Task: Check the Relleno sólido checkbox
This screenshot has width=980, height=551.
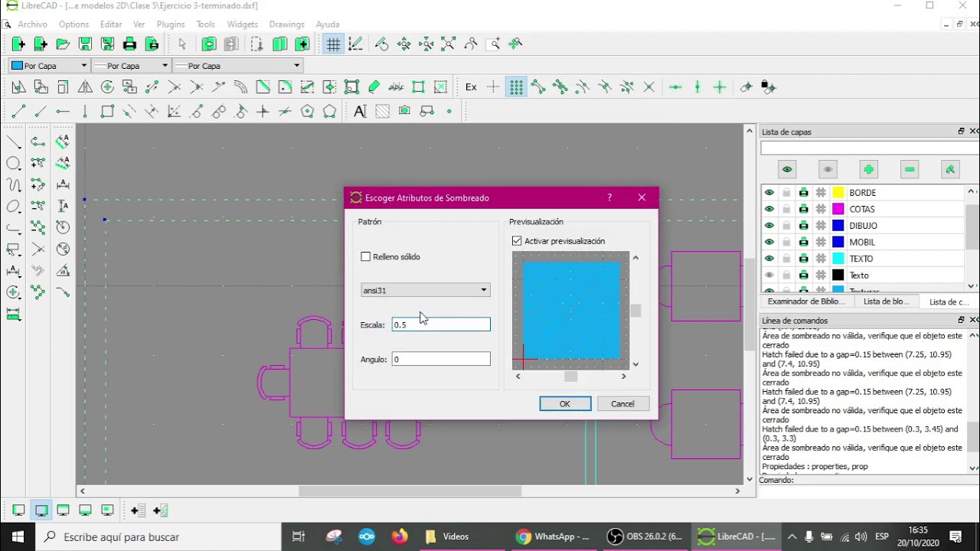Action: [x=366, y=256]
